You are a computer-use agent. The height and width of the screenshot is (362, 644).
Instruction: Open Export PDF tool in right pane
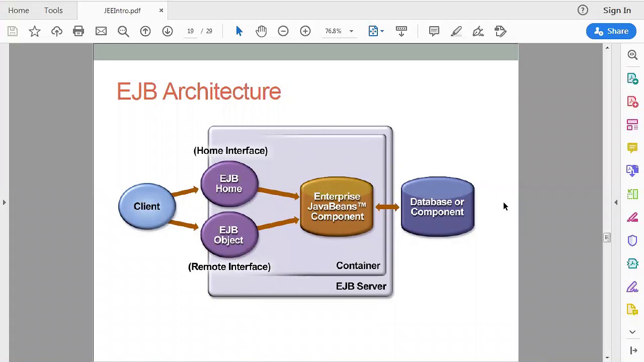[632, 78]
